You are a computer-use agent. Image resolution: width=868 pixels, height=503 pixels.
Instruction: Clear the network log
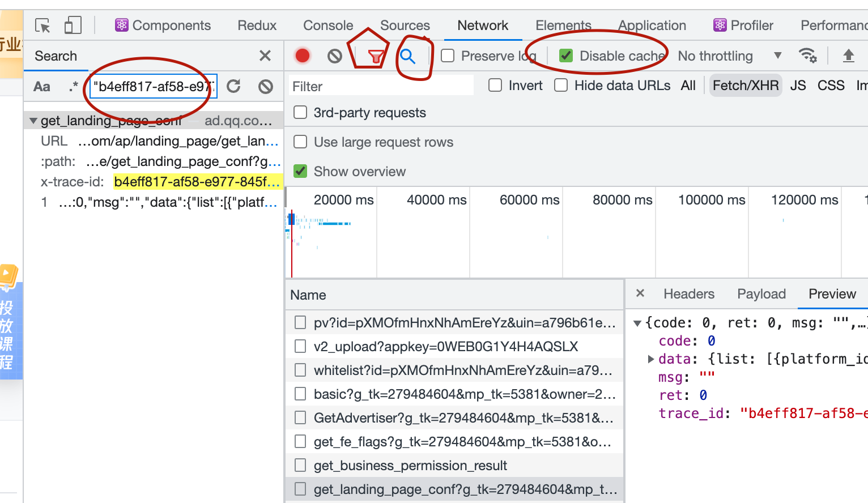tap(335, 56)
